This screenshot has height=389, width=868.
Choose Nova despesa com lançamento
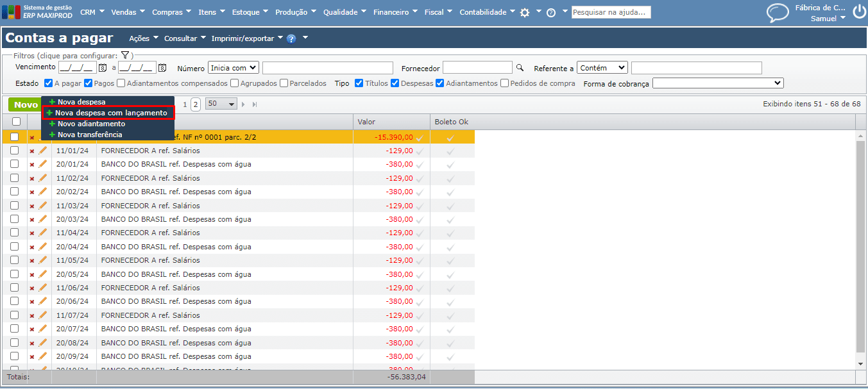tap(108, 113)
